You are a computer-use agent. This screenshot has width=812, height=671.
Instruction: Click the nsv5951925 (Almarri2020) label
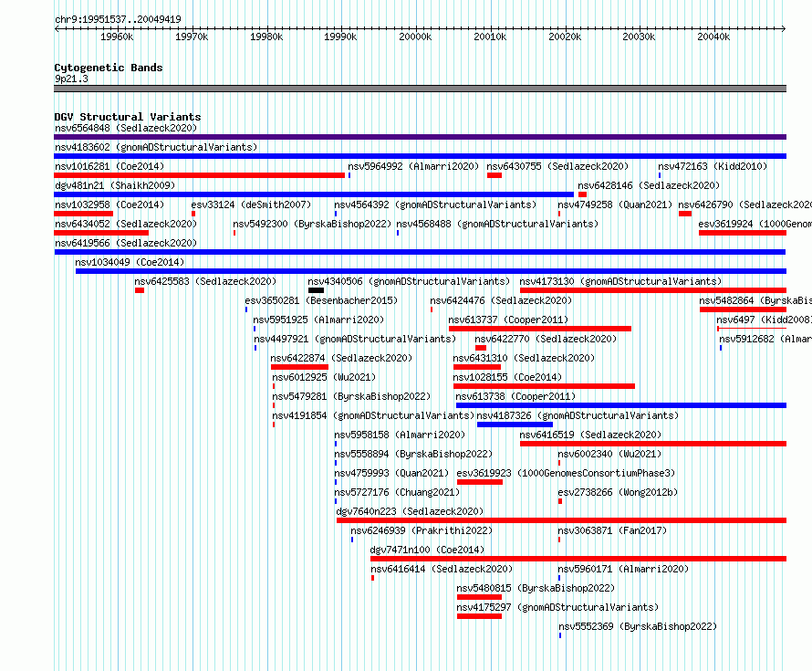click(318, 320)
